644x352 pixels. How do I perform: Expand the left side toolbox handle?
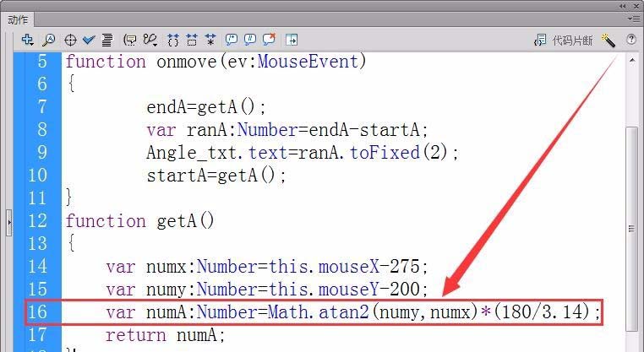coord(9,223)
